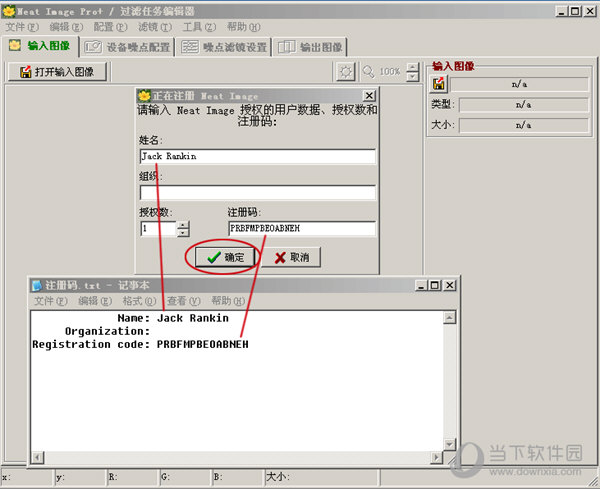Increase zoom with the up arrow
The width and height of the screenshot is (600, 489).
[413, 67]
